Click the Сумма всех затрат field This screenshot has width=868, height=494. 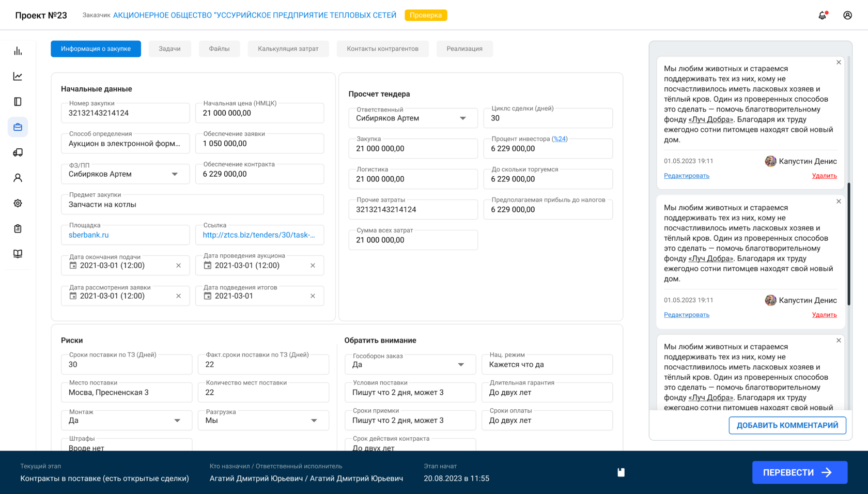(x=413, y=240)
